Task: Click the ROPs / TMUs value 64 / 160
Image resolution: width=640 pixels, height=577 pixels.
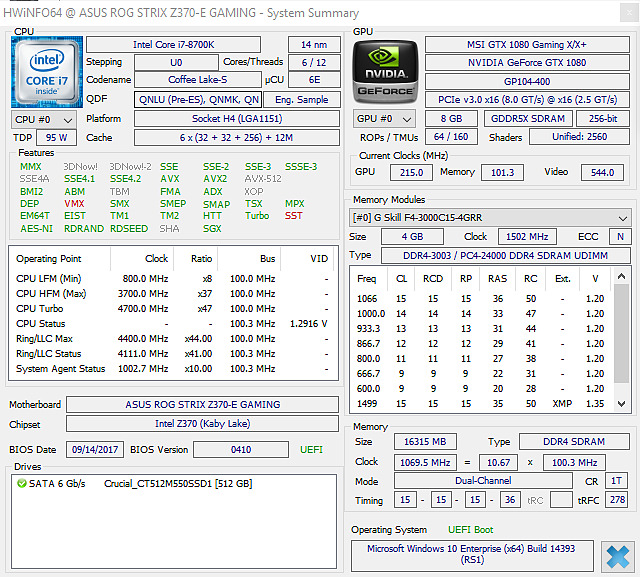Action: point(451,137)
